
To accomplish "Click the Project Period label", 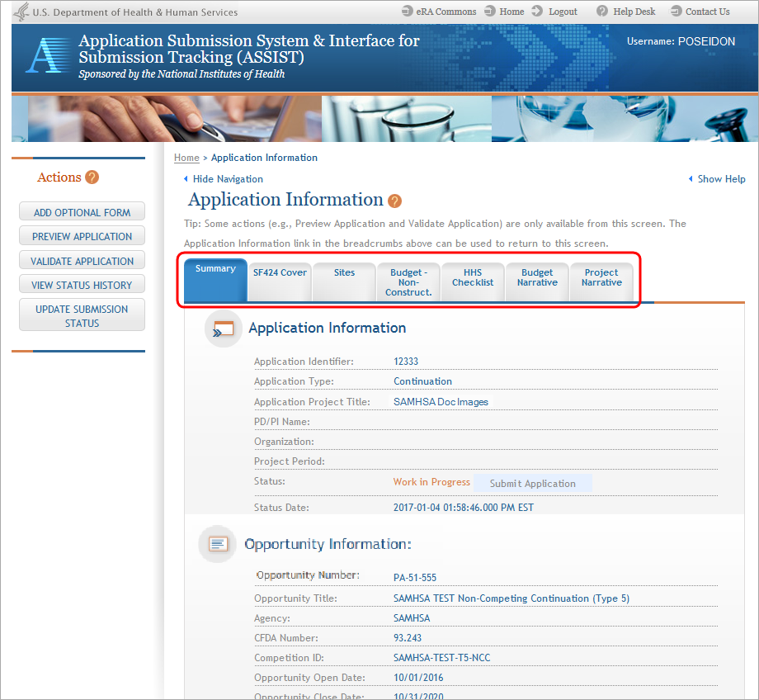I will point(290,461).
